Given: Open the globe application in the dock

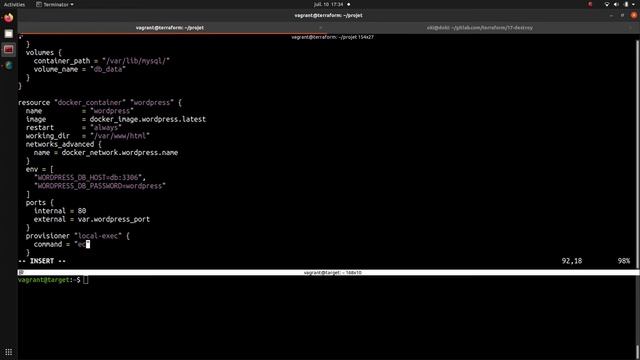Looking at the screenshot, I should pos(9,65).
